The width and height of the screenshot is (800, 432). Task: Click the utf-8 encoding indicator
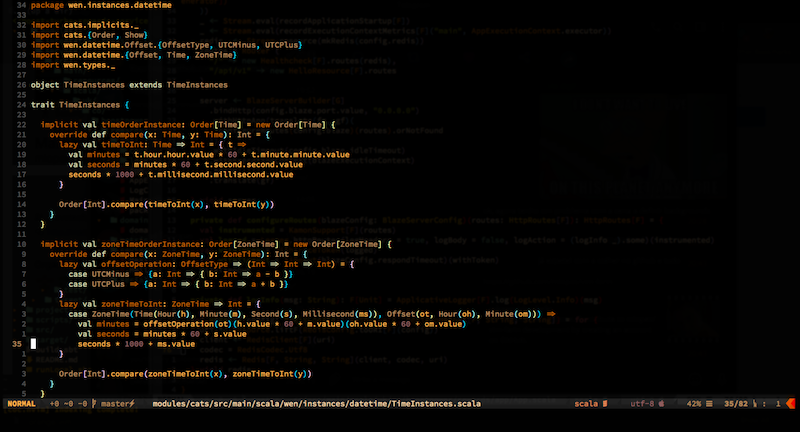[642, 403]
